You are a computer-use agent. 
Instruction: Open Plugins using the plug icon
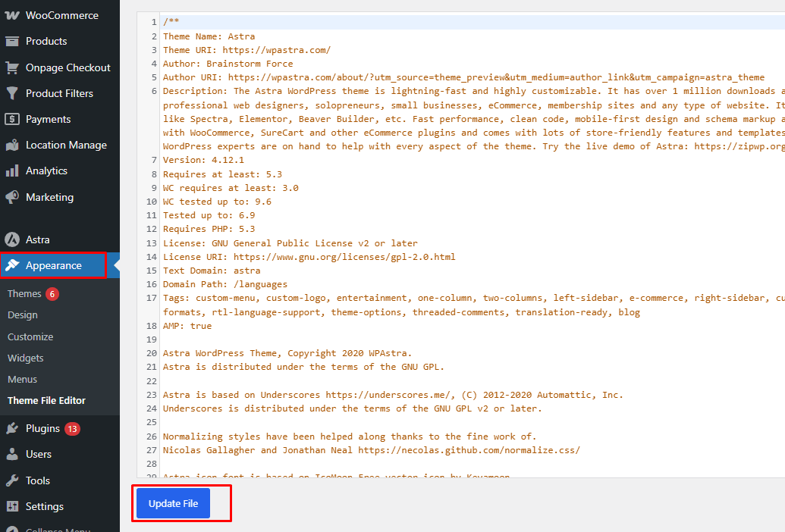(14, 427)
